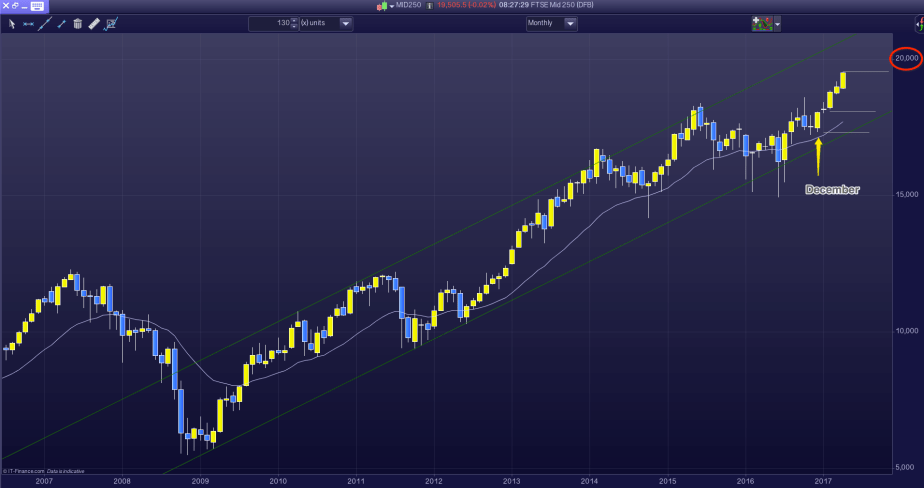
Task: Click the candlestick instrument icon beside MID250
Action: [x=381, y=6]
